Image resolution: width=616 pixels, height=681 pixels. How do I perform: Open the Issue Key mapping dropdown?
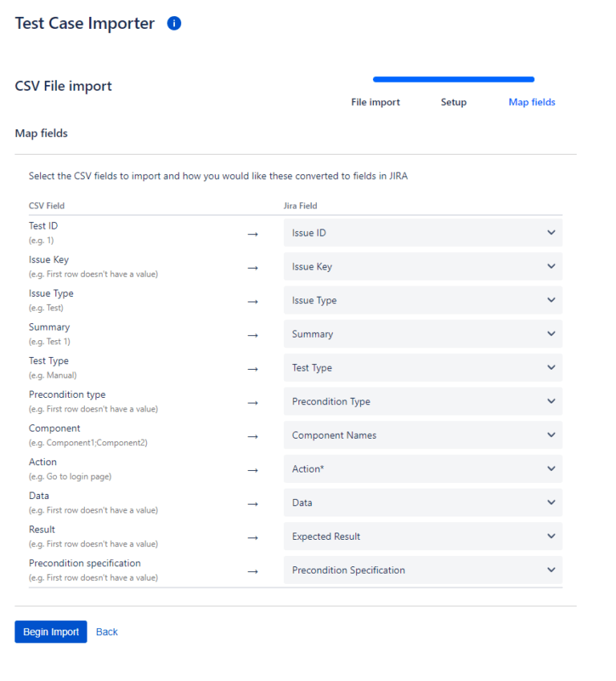(x=423, y=266)
